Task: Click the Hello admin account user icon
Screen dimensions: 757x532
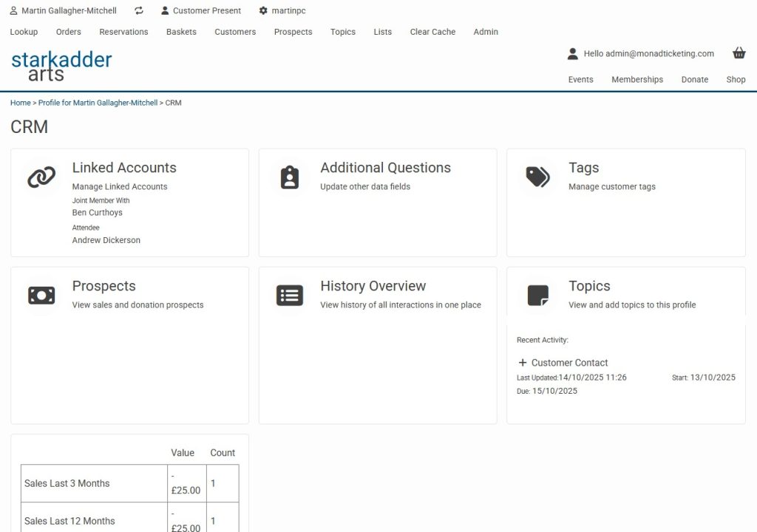Action: coord(572,53)
